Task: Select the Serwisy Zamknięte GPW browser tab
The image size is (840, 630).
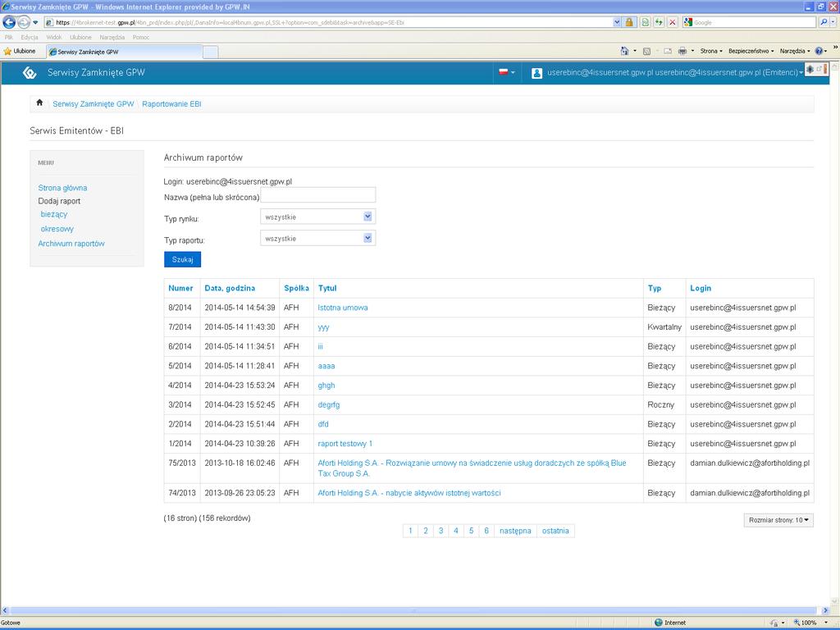Action: [125, 52]
